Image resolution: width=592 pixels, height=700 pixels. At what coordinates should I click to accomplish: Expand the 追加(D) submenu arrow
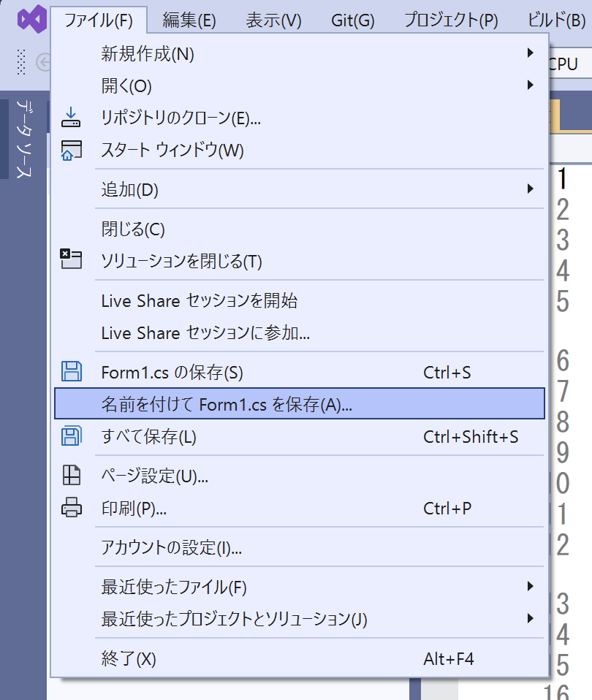[530, 189]
